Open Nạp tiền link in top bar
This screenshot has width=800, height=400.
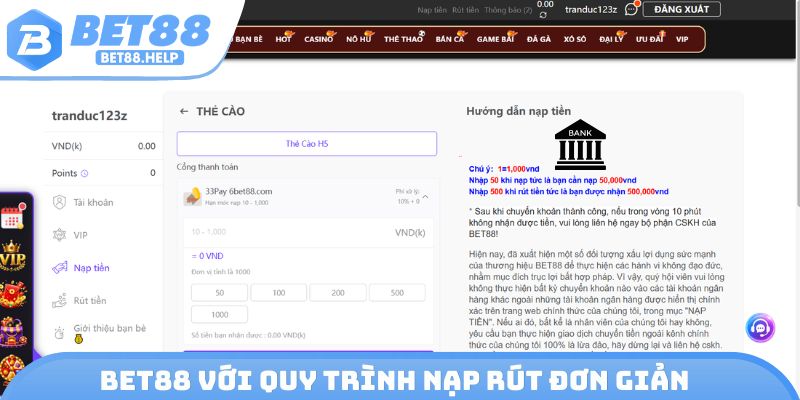pos(432,10)
